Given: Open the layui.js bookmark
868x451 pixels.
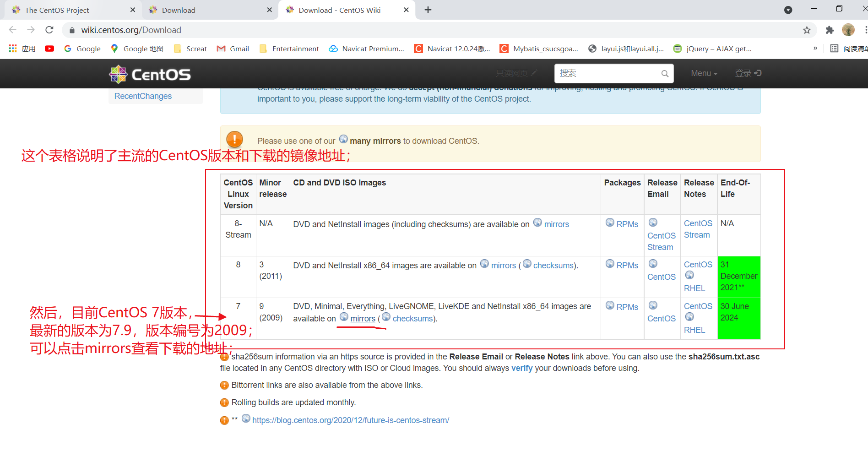Looking at the screenshot, I should click(x=626, y=49).
